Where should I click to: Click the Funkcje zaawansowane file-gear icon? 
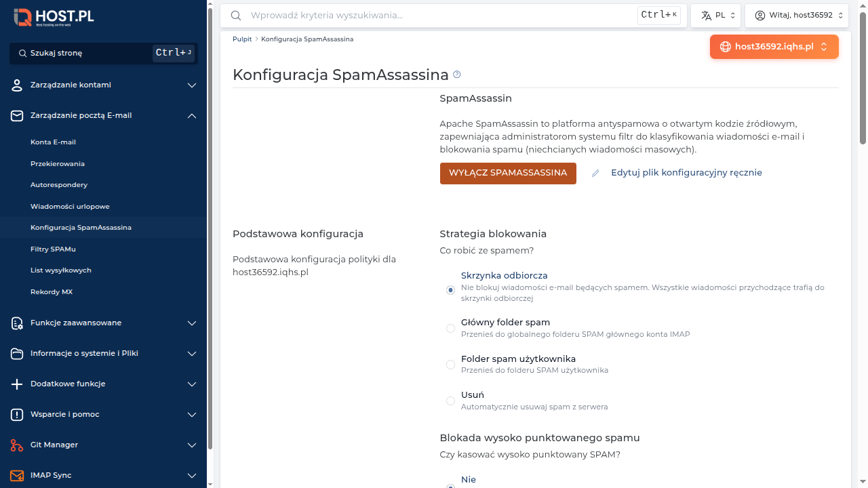[17, 323]
